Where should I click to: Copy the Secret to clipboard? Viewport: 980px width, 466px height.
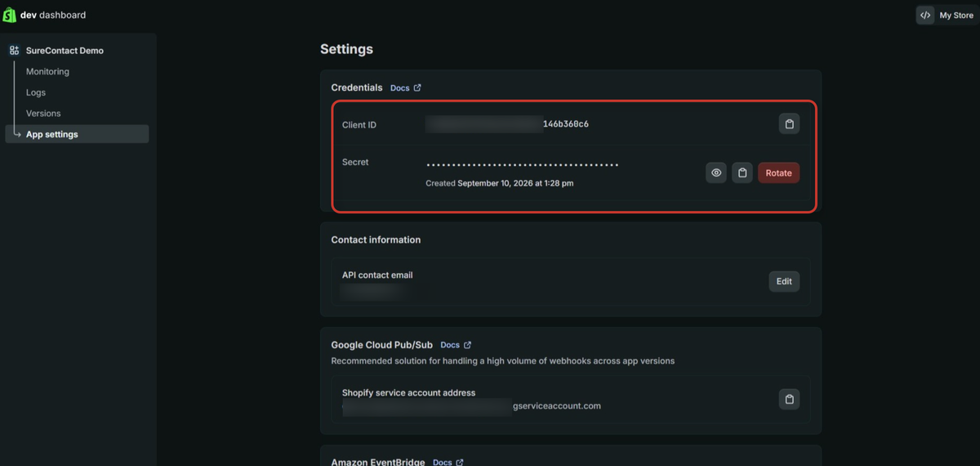click(742, 173)
